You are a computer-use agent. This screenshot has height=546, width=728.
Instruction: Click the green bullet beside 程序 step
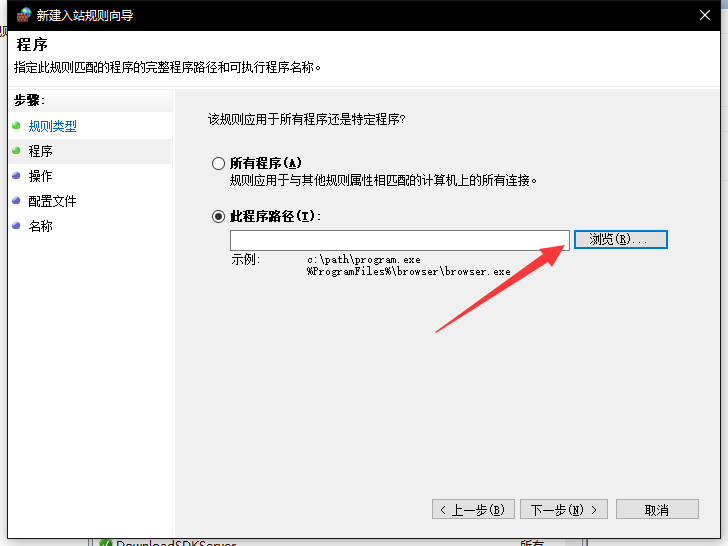click(16, 151)
